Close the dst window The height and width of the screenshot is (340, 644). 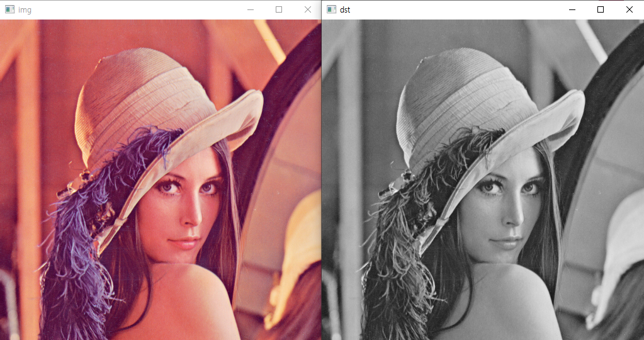[630, 9]
